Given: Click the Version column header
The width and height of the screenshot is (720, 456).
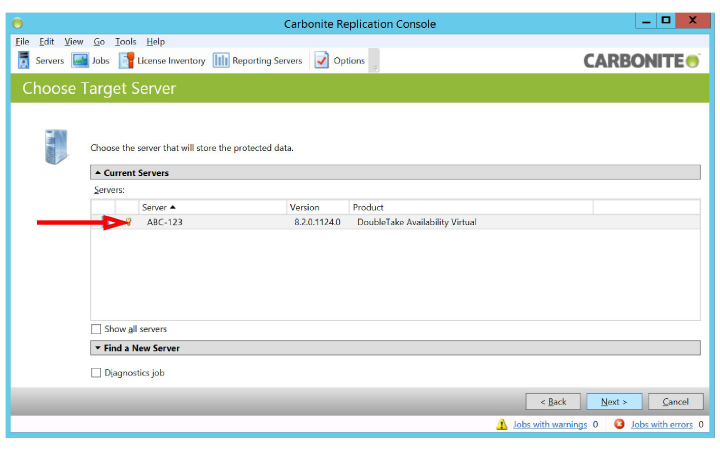Looking at the screenshot, I should click(x=318, y=208).
